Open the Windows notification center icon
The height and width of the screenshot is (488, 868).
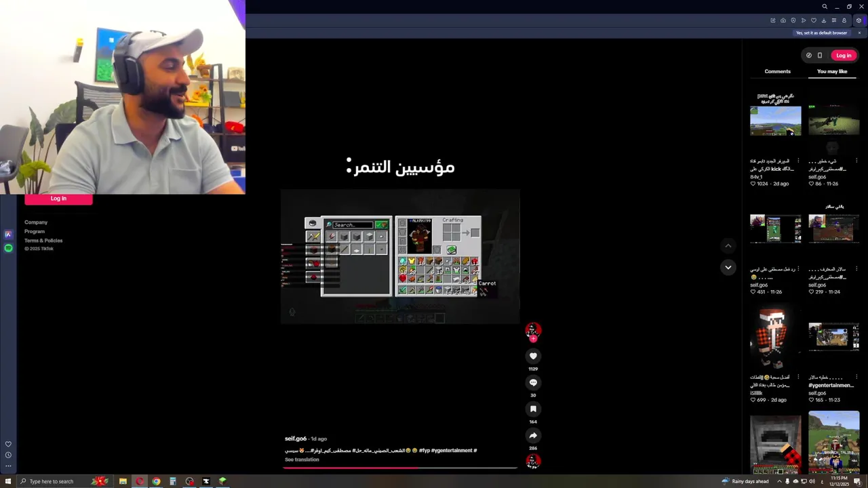(x=857, y=481)
